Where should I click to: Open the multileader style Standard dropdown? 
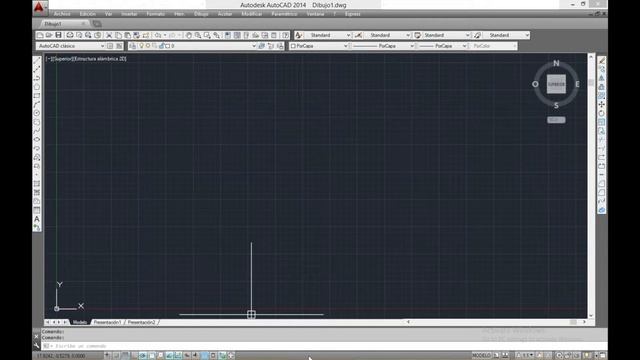pyautogui.click(x=527, y=36)
